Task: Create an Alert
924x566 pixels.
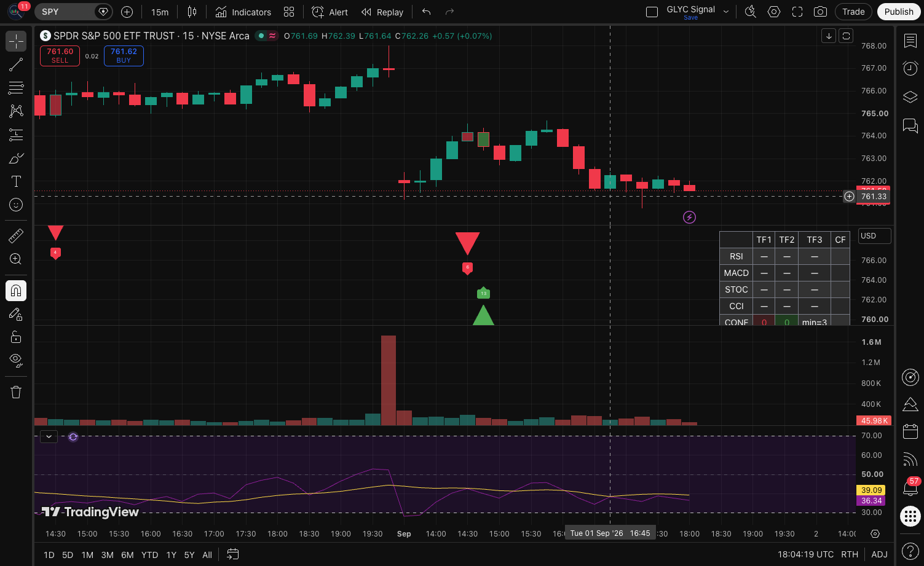Action: (330, 12)
